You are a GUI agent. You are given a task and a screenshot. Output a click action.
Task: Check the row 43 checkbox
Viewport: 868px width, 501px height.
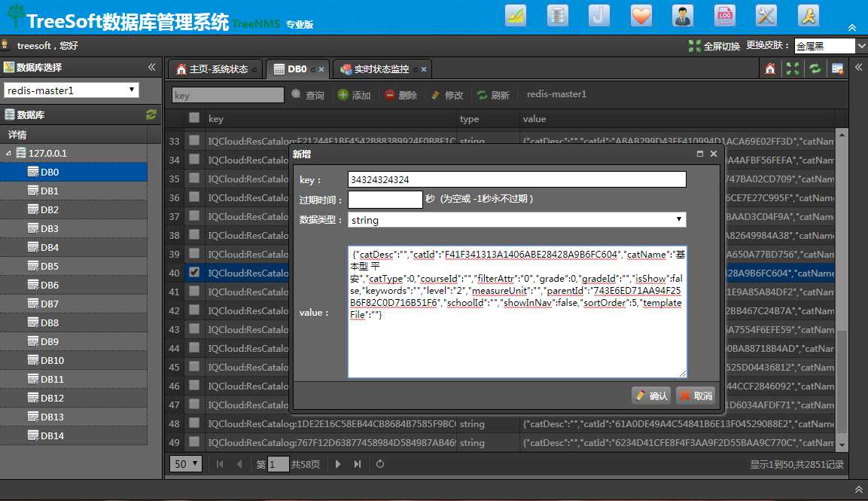pos(193,328)
